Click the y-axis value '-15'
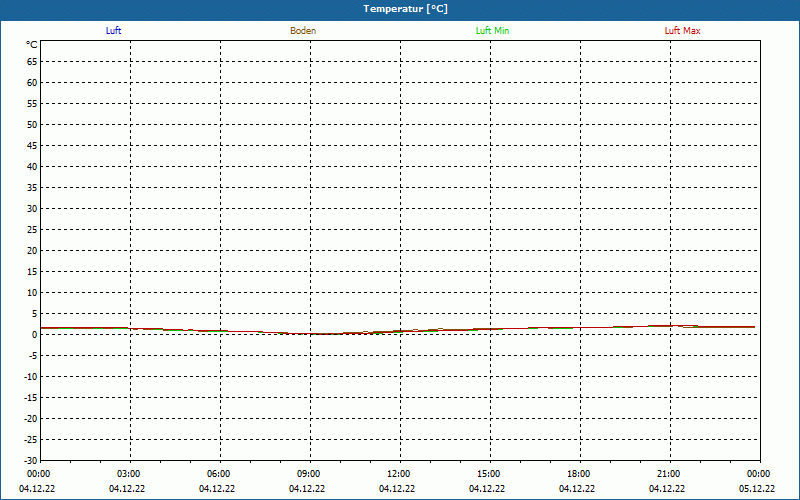This screenshot has height=500, width=800. coord(31,398)
